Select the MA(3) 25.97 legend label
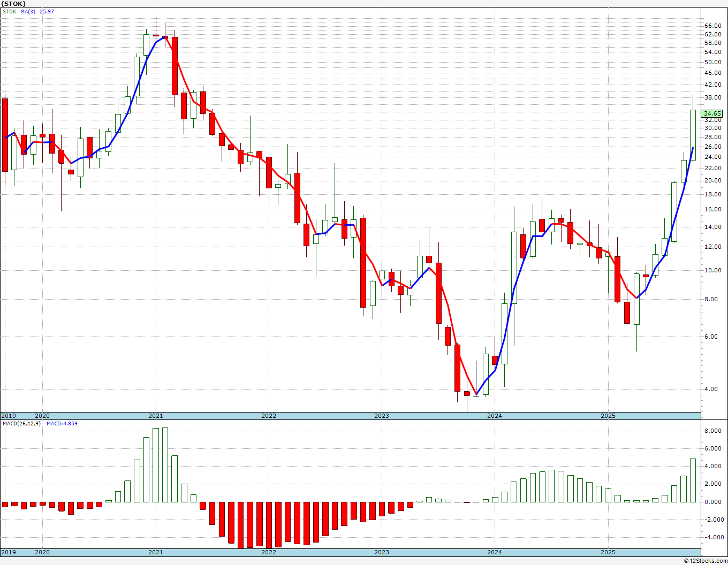 point(37,12)
